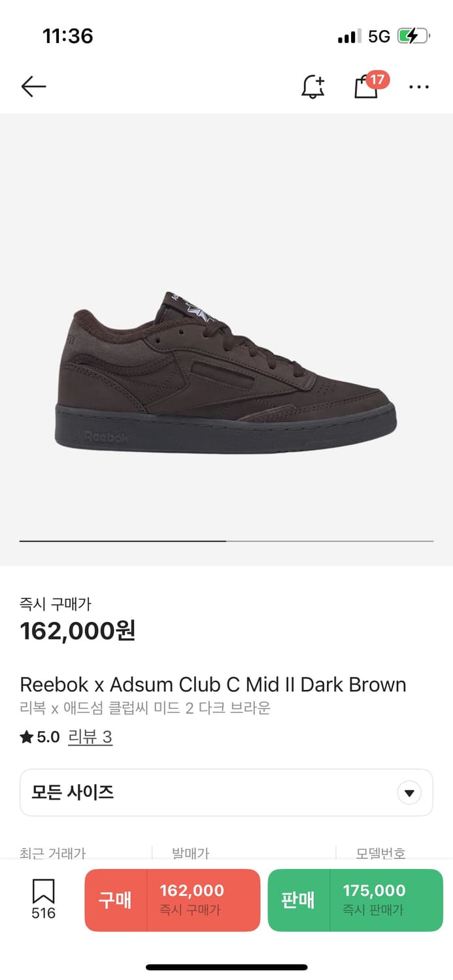
Task: Open the notification bell alert icon
Action: pyautogui.click(x=313, y=86)
